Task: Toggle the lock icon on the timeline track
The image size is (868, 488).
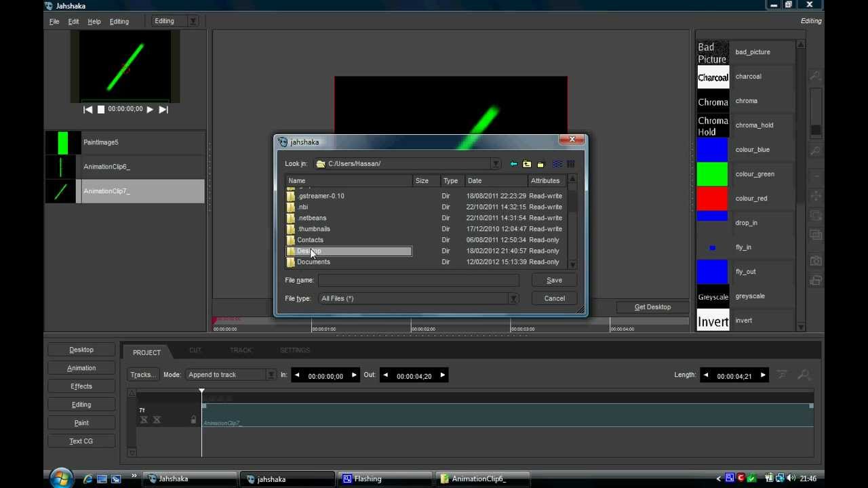Action: pos(193,420)
